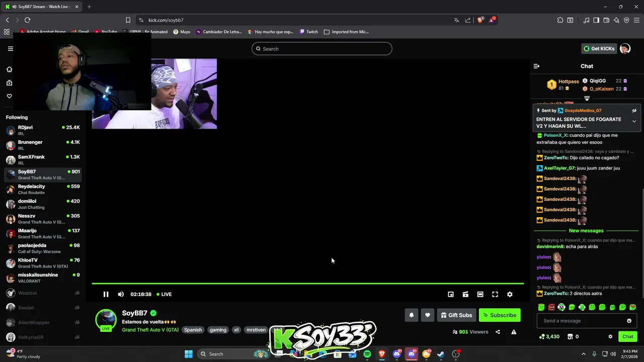Image resolution: width=644 pixels, height=362 pixels.
Task: Toggle theater mode in player
Action: click(480, 294)
